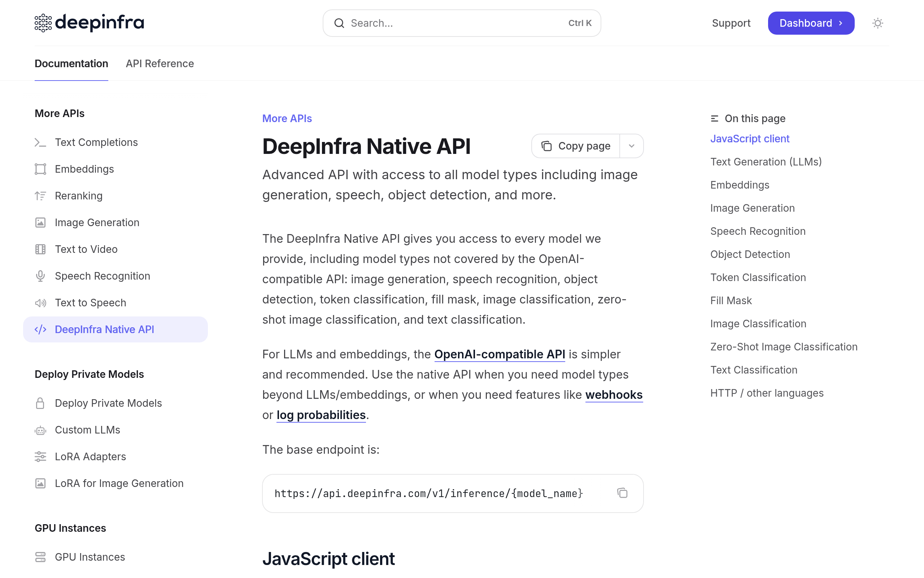
Task: Click the Reranking sort icon
Action: (x=40, y=196)
